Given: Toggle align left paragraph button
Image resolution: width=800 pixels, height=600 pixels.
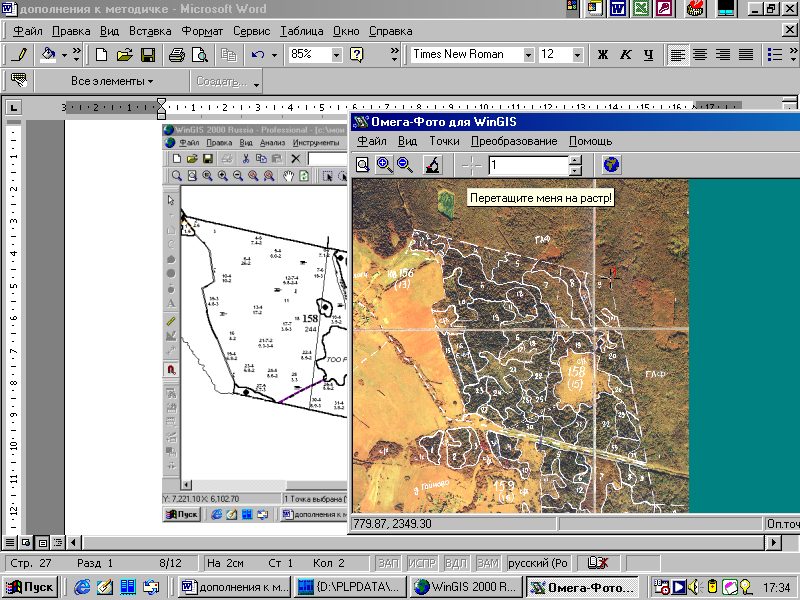Looking at the screenshot, I should point(678,55).
